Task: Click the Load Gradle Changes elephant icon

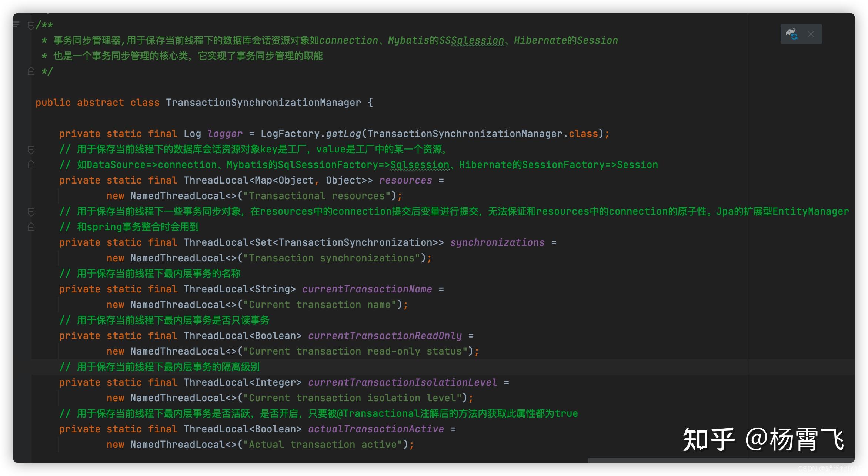Action: pos(792,34)
